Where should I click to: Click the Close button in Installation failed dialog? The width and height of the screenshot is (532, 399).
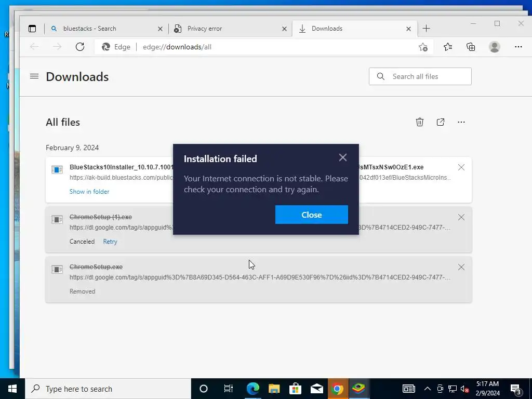pyautogui.click(x=312, y=215)
